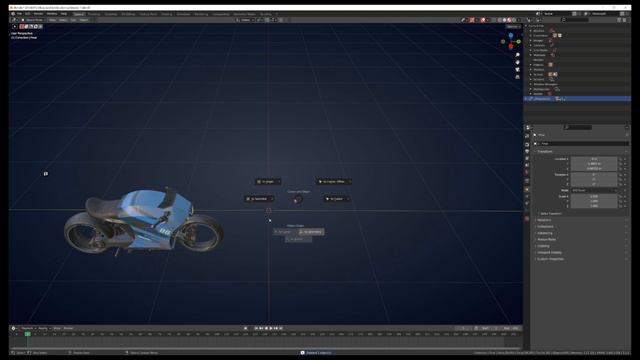This screenshot has width=640, height=360.
Task: Click play reverse in the timeline
Action: point(266,328)
